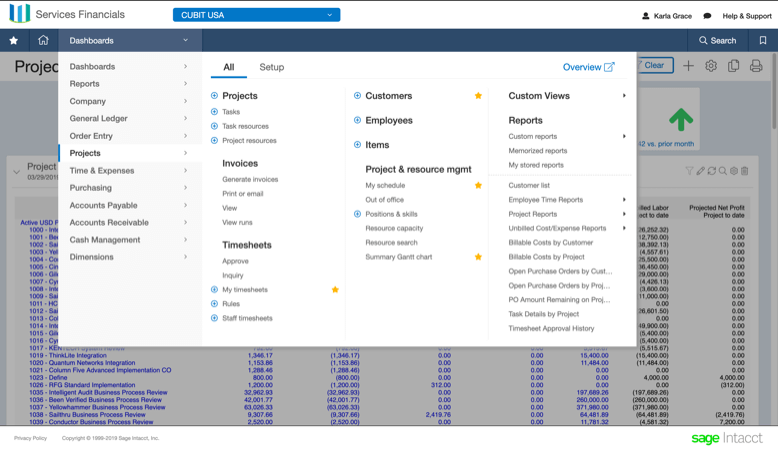Screen dimensions: 778x451
Task: Toggle favorite star for Summary Gantt chart
Action: 478,257
